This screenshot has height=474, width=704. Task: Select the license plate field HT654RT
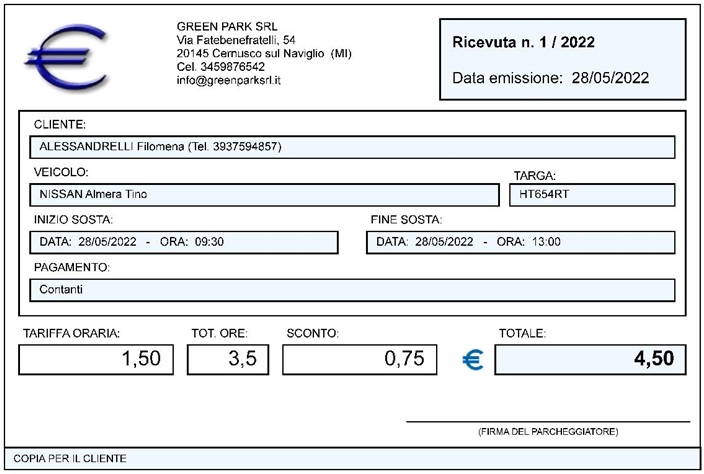[x=591, y=194]
